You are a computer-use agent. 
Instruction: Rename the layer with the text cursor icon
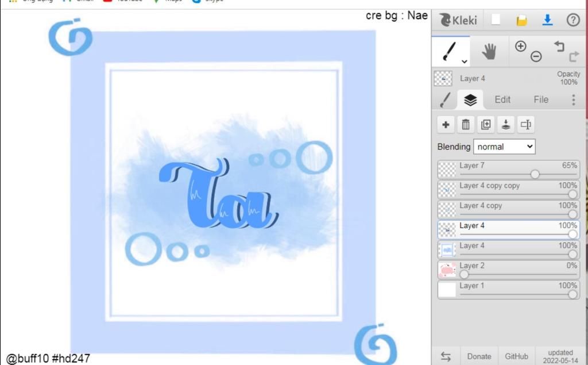(x=526, y=125)
